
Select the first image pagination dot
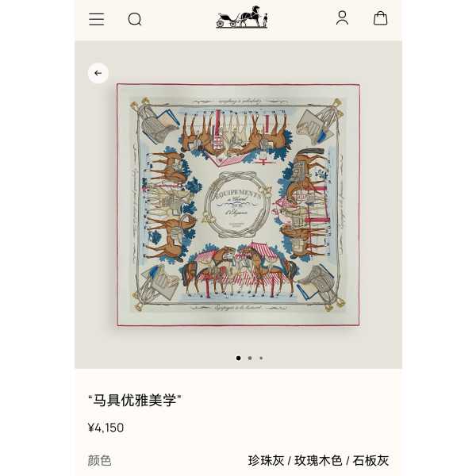click(x=238, y=359)
